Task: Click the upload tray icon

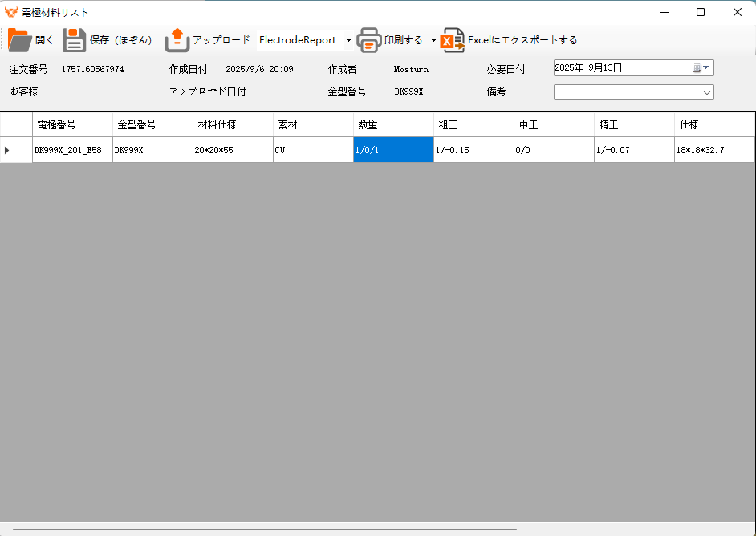Action: coord(177,40)
